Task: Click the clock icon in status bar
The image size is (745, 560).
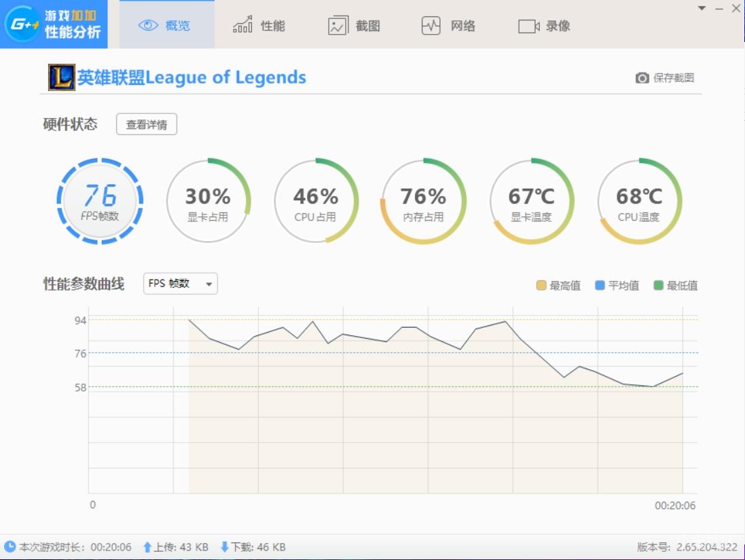Action: pos(10,546)
